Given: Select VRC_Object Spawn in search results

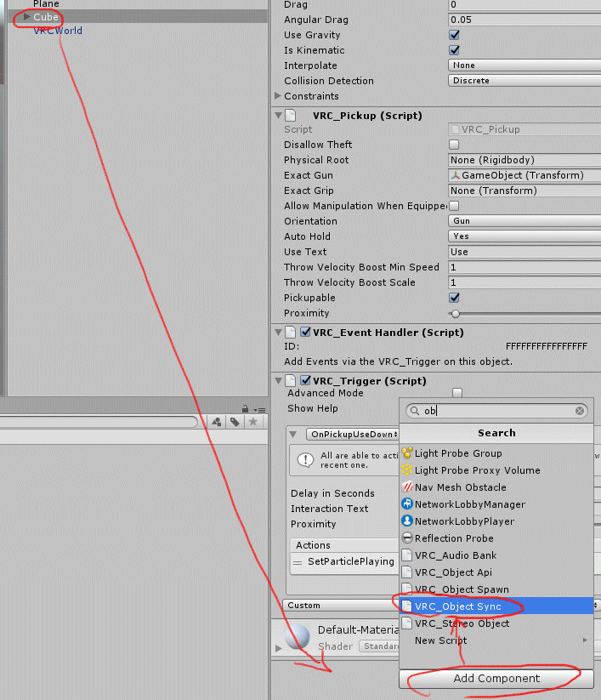Looking at the screenshot, I should [x=496, y=589].
